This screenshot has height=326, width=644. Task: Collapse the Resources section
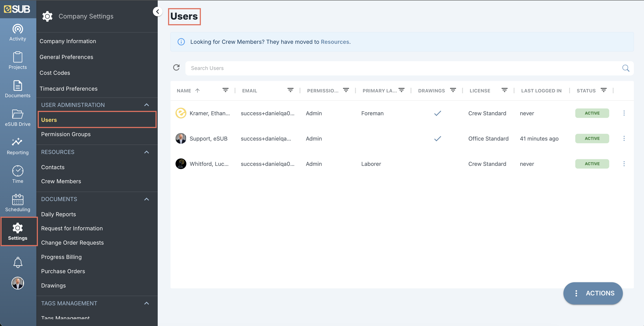pyautogui.click(x=147, y=152)
